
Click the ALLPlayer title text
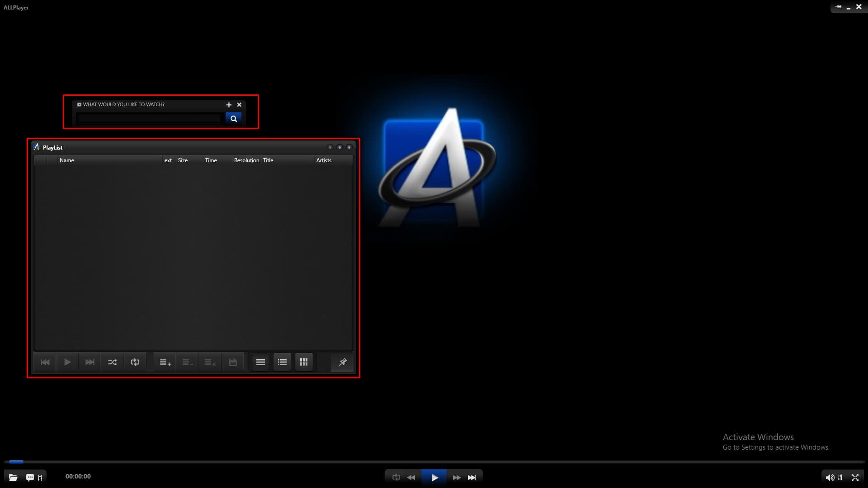[x=16, y=8]
